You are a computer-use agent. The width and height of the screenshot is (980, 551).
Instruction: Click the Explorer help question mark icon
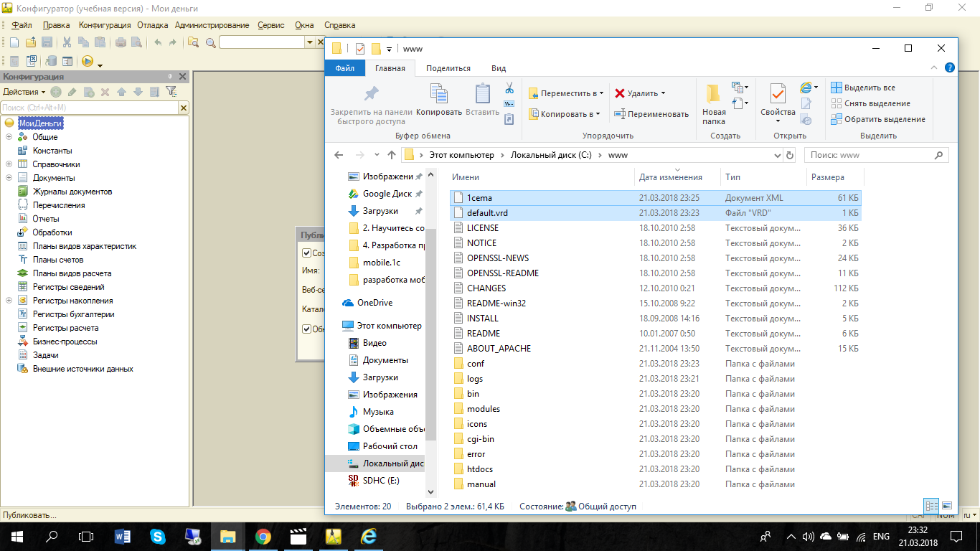(949, 68)
